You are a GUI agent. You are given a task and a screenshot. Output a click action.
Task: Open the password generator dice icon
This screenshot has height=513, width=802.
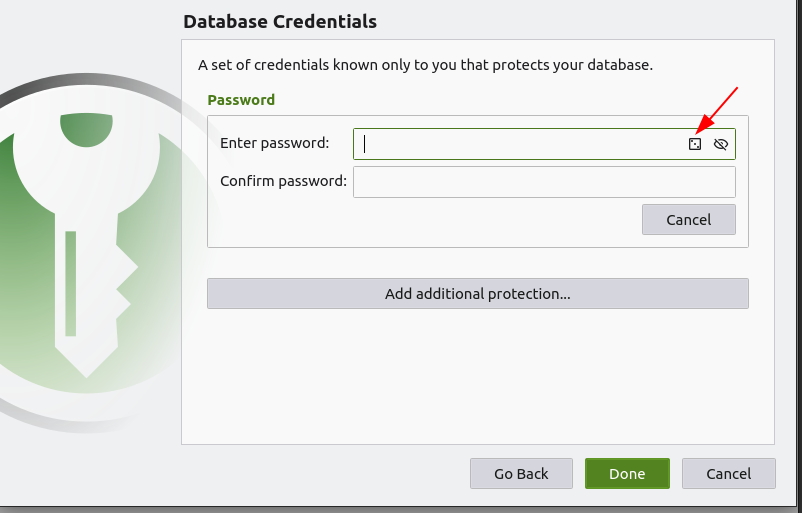pyautogui.click(x=695, y=144)
